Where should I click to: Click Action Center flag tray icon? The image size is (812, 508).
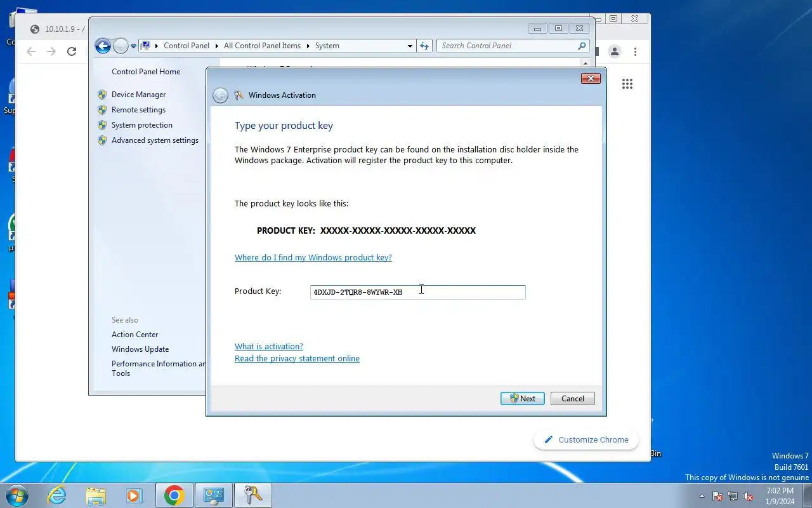(x=717, y=497)
